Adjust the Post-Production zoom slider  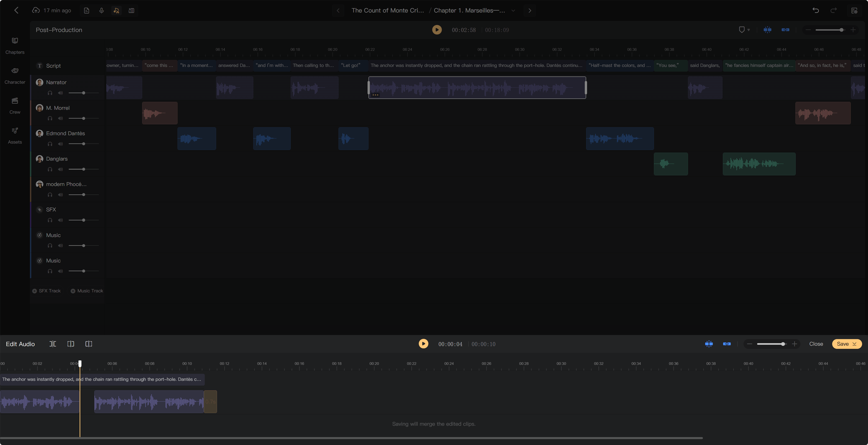point(831,30)
